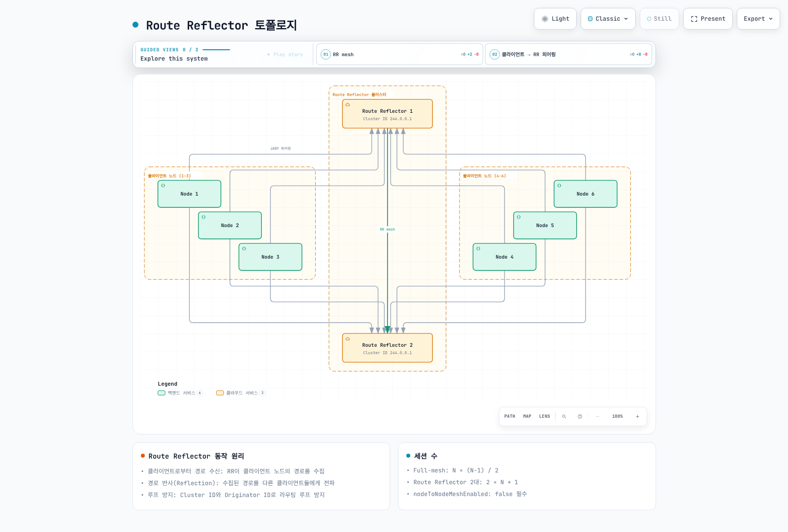Zoom out with the minus icon
The width and height of the screenshot is (788, 532).
pos(597,417)
